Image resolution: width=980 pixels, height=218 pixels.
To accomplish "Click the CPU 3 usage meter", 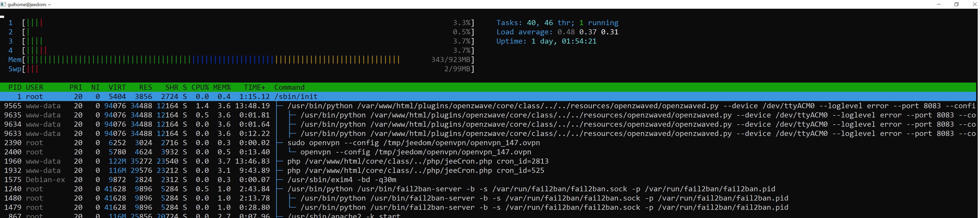I will [x=241, y=41].
